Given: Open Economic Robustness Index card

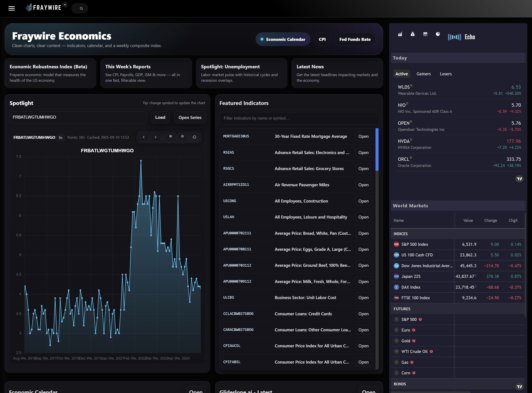Looking at the screenshot, I should [x=50, y=73].
